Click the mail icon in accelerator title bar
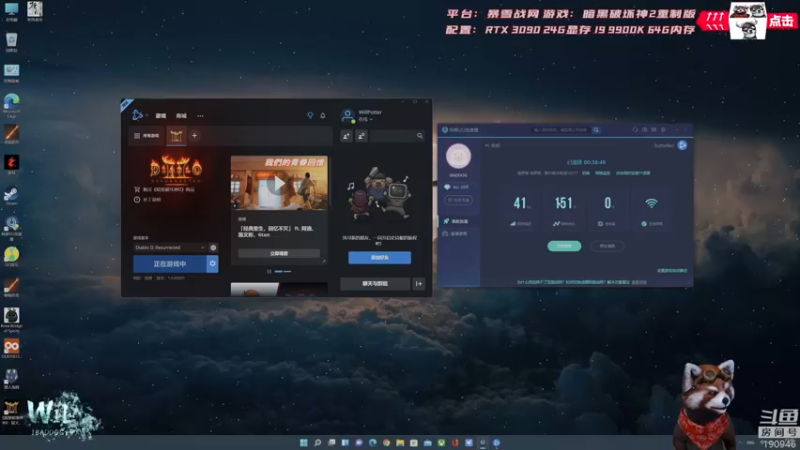This screenshot has height=450, width=800. [x=654, y=130]
